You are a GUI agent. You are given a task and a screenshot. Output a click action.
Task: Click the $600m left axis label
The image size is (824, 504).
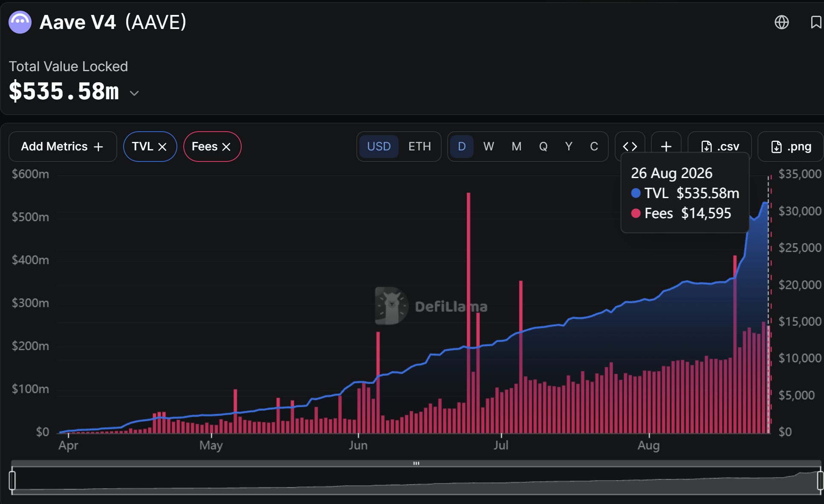(30, 174)
